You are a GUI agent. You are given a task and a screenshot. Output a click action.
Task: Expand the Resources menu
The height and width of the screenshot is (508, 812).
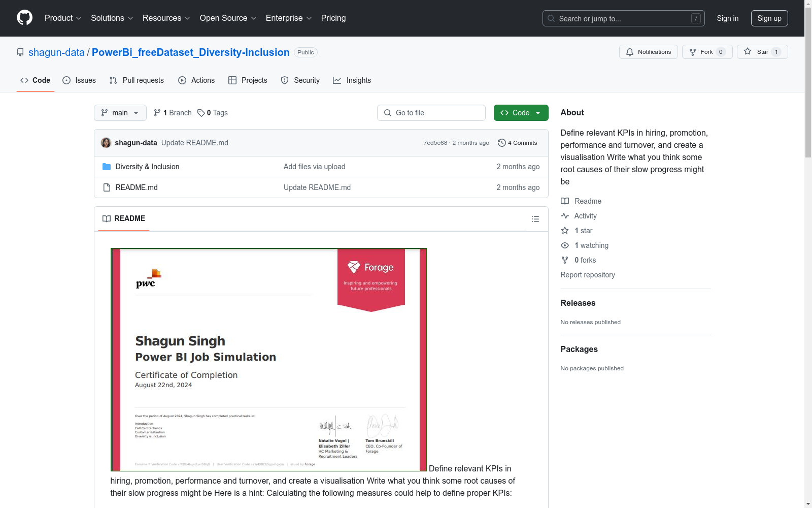point(166,18)
